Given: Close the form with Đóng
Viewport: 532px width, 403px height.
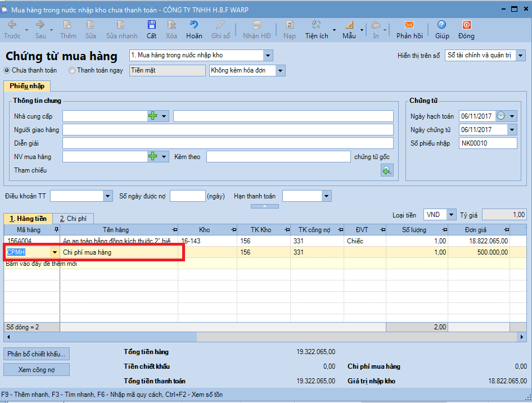Looking at the screenshot, I should [466, 30].
